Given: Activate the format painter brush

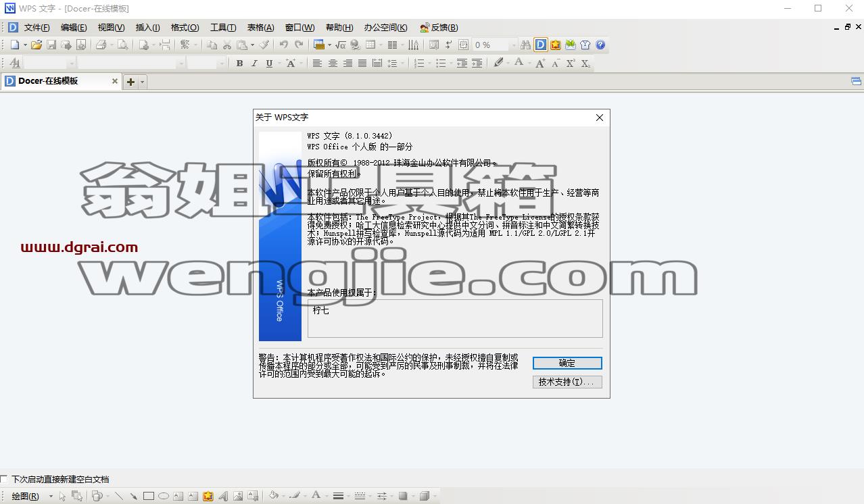Looking at the screenshot, I should [x=264, y=45].
